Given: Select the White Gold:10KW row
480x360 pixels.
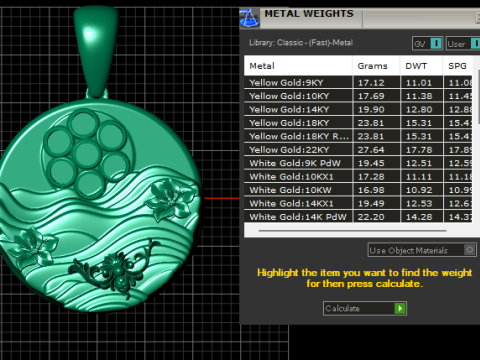Looking at the screenshot, I should coord(358,190).
